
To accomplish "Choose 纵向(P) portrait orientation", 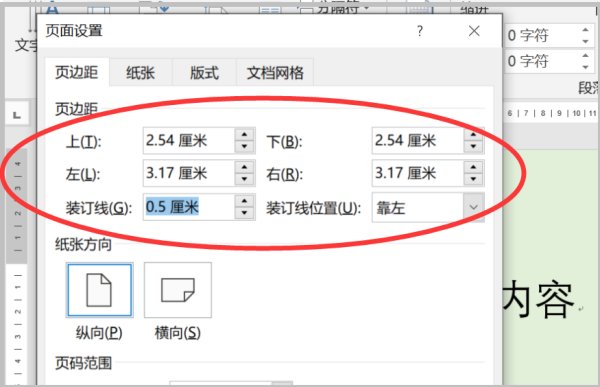I will point(99,290).
